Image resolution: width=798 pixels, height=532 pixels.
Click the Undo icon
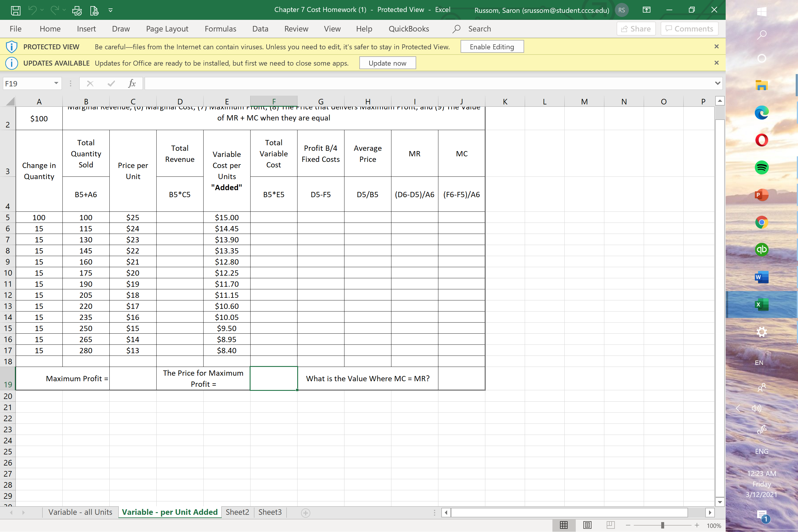33,10
